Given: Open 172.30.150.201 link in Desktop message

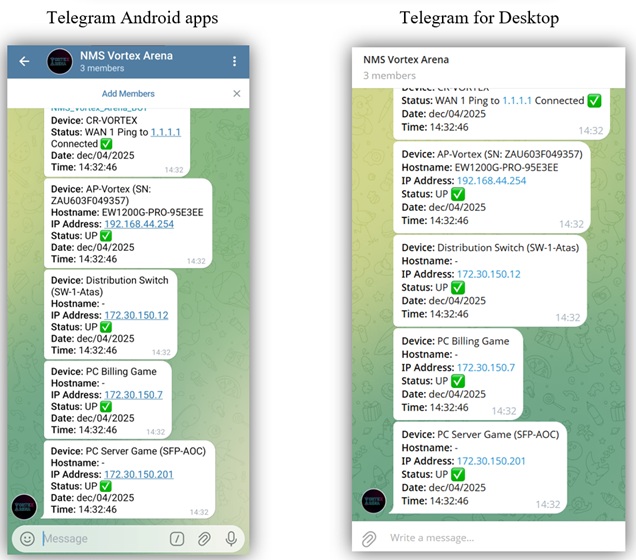Looking at the screenshot, I should [x=491, y=461].
